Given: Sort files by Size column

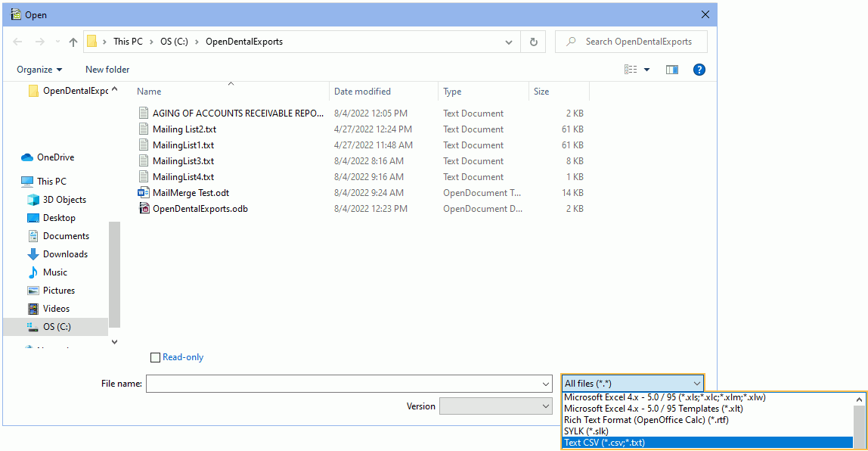Looking at the screenshot, I should point(541,92).
